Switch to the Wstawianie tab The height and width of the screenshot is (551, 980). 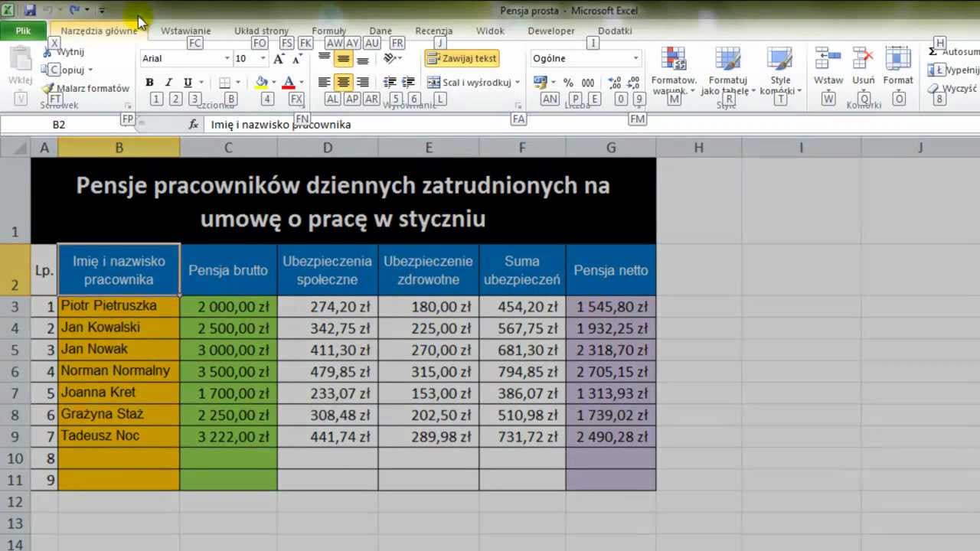[185, 31]
